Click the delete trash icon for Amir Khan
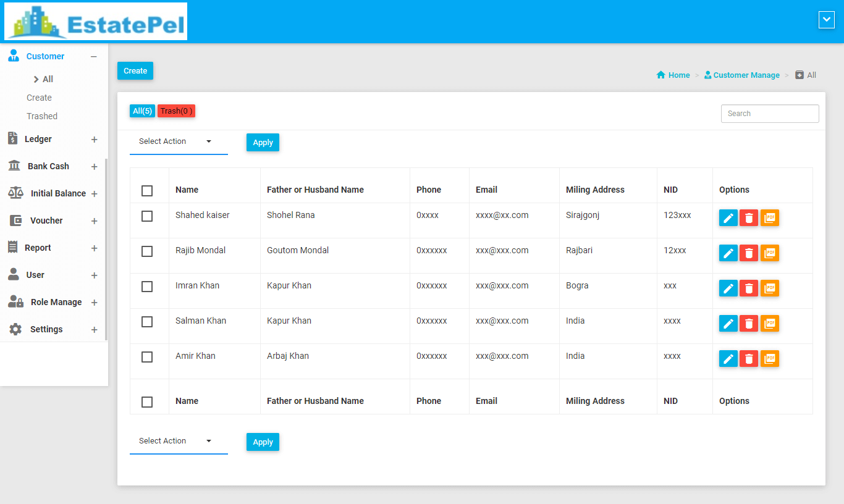 [748, 359]
